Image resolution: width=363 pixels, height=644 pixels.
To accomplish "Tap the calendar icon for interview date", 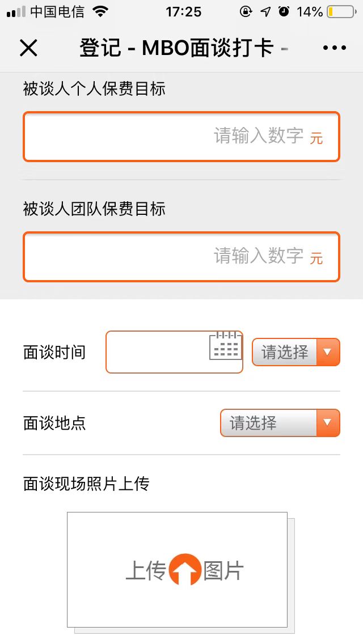I will (x=225, y=346).
